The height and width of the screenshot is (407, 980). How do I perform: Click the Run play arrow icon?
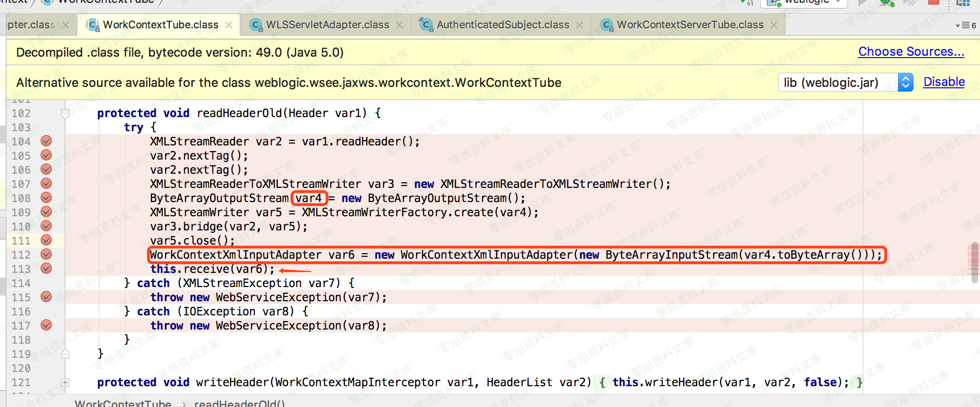tap(863, 3)
